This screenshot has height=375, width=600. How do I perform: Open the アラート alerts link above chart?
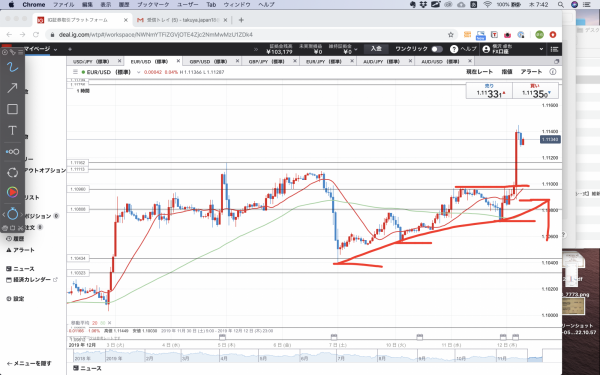(x=531, y=72)
